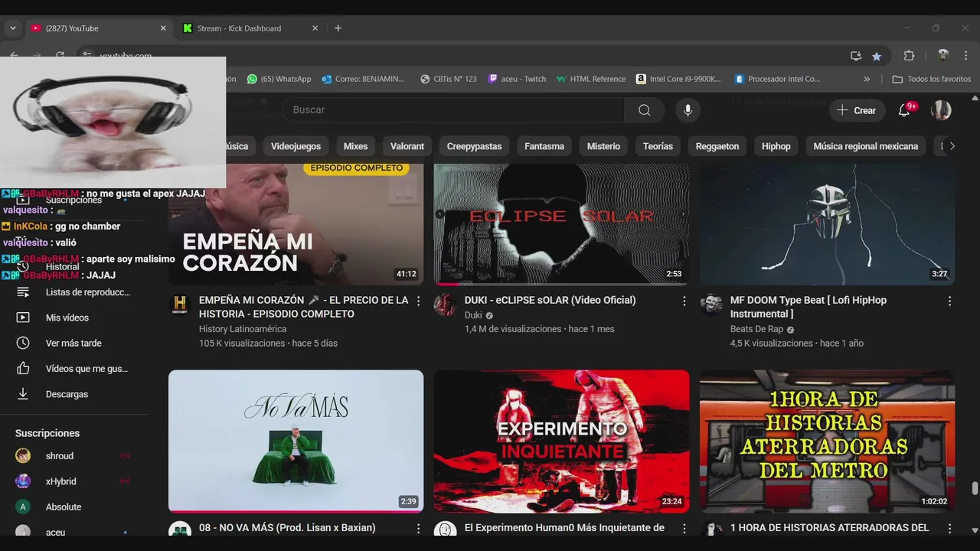This screenshot has width=980, height=551.
Task: Open the HTML Reference bookmark
Action: [591, 79]
